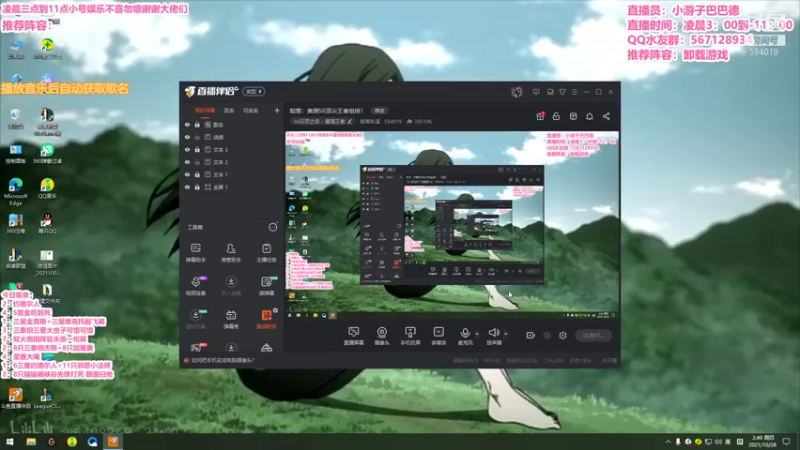Open the store icon next to the bell
The width and height of the screenshot is (800, 450).
(x=573, y=116)
